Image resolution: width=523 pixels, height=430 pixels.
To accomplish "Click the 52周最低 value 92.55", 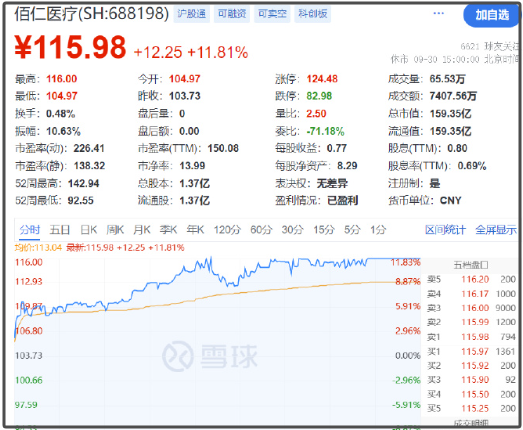I will pos(81,201).
